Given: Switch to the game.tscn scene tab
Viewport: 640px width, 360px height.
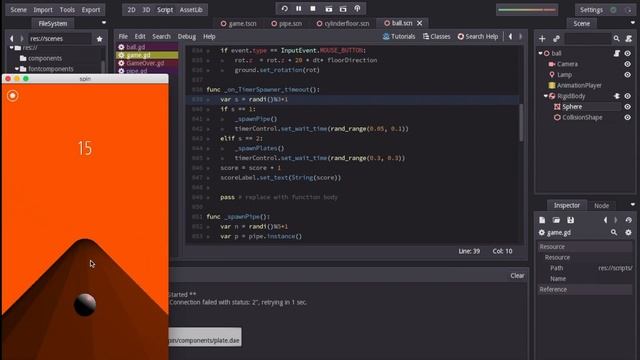Looking at the screenshot, I should pos(239,24).
